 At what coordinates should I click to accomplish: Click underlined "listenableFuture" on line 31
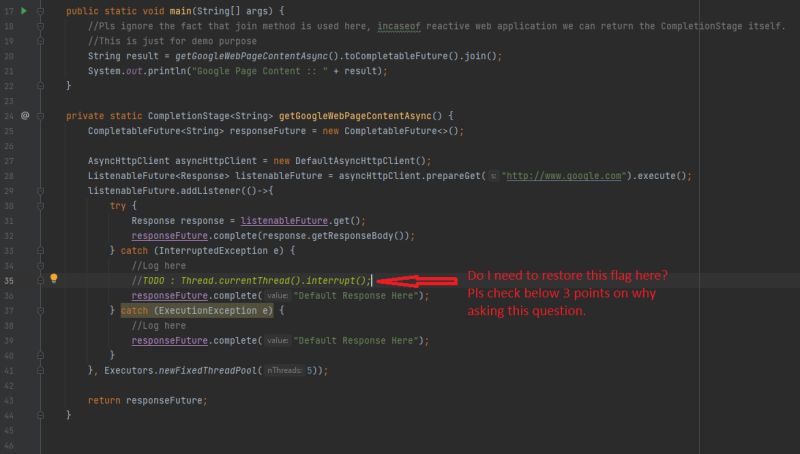pyautogui.click(x=284, y=221)
